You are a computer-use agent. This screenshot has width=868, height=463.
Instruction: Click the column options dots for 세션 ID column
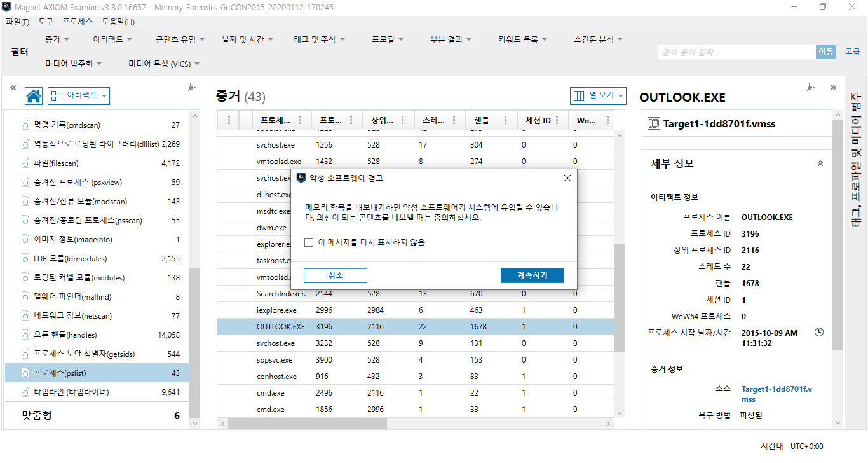pyautogui.click(x=558, y=120)
